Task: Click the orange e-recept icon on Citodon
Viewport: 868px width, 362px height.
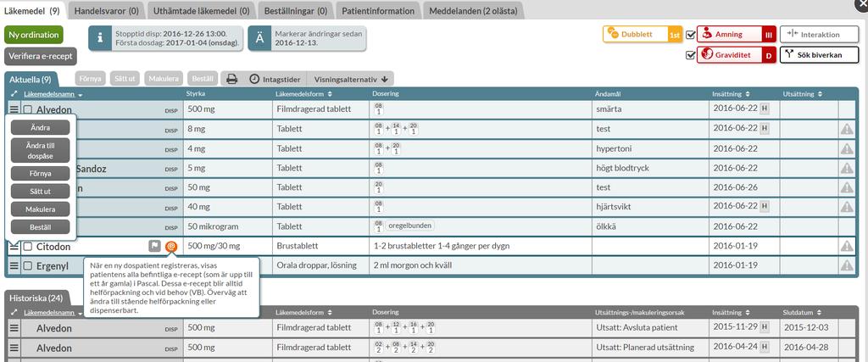Action: (x=171, y=247)
